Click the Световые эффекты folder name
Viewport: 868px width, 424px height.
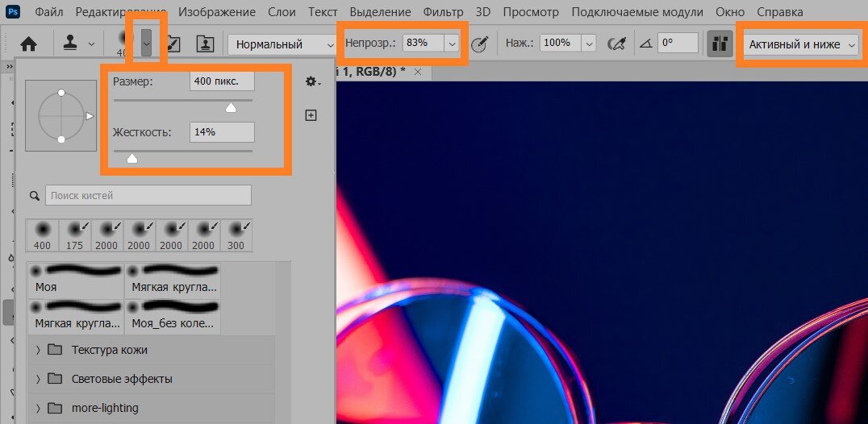[122, 379]
